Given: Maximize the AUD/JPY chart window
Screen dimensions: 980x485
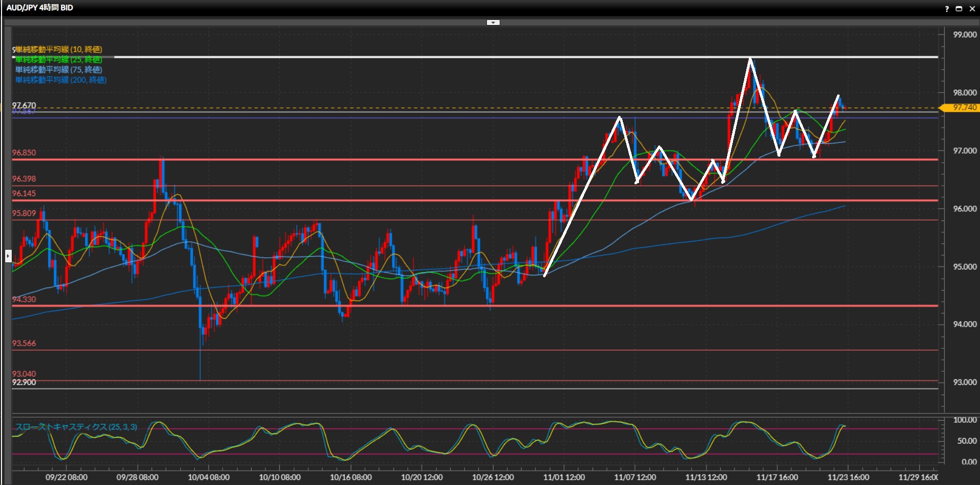Looking at the screenshot, I should coord(959,9).
